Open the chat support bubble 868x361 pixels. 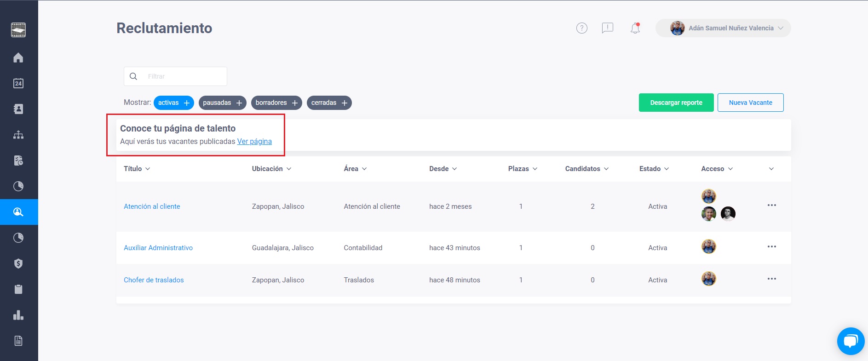click(851, 341)
